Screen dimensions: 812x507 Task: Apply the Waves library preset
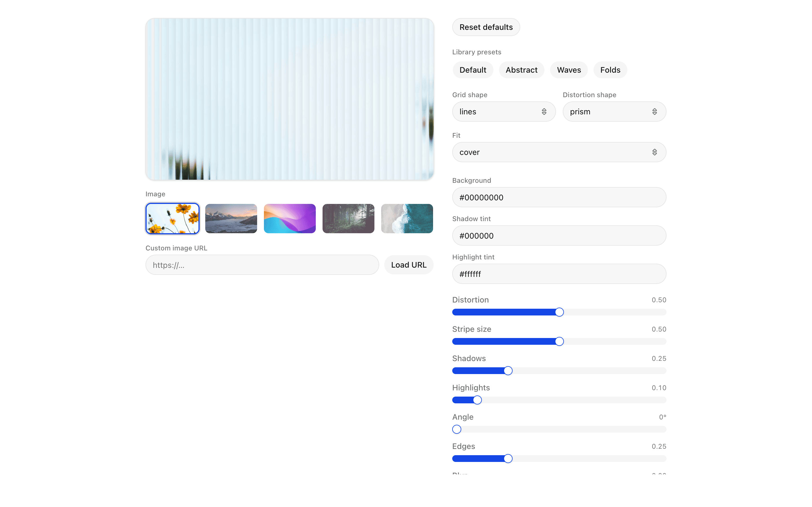click(568, 70)
